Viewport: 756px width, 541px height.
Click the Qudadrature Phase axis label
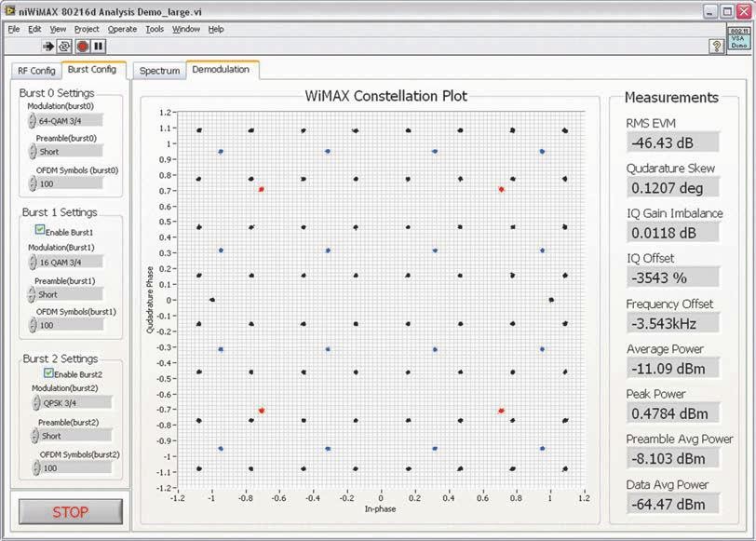150,300
